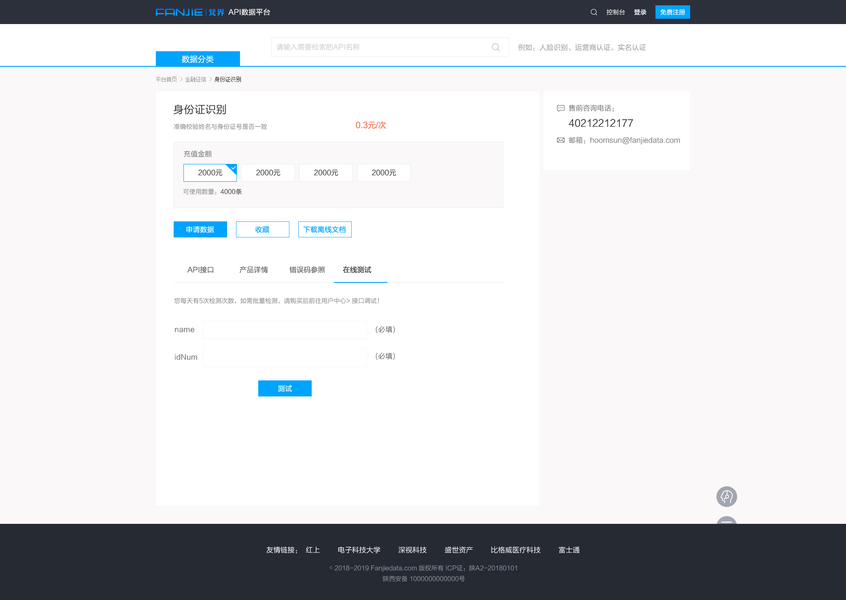Switch to the 产品详情 tab
The width and height of the screenshot is (846, 600).
(254, 270)
